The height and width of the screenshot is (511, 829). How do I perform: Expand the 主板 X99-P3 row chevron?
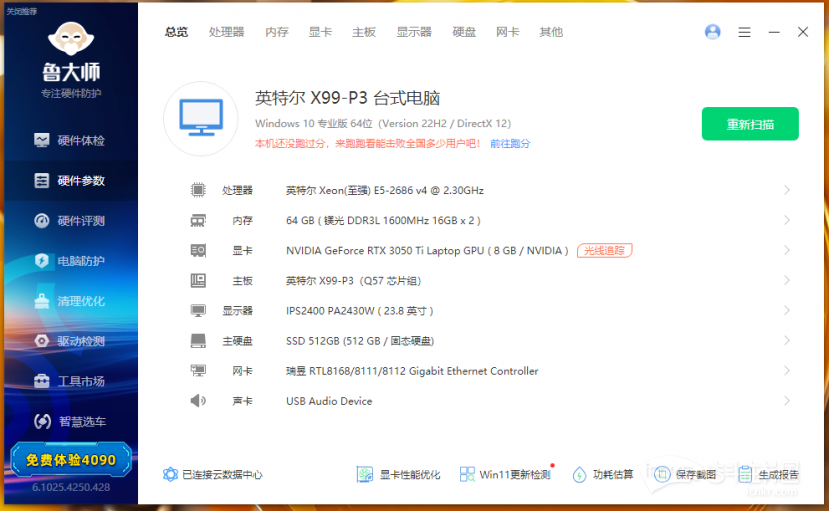point(787,280)
